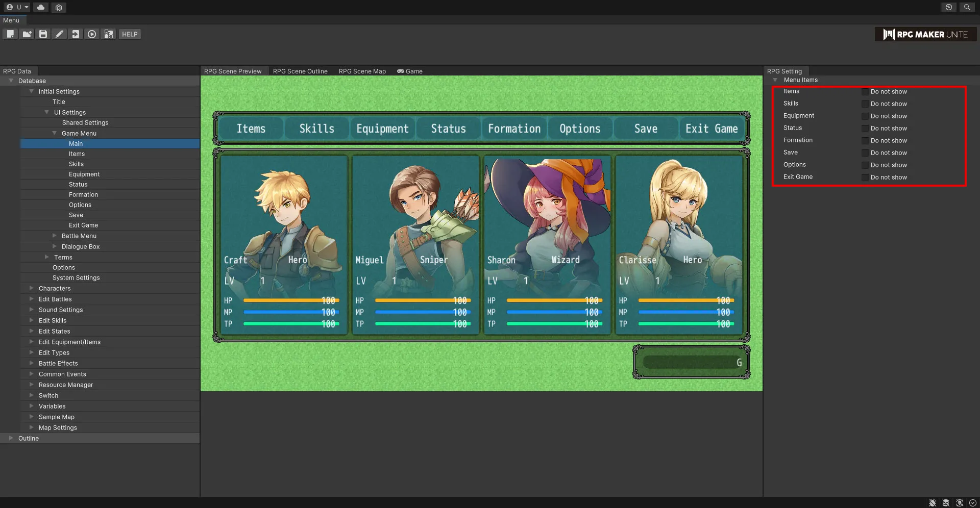The image size is (980, 508).
Task: Open the account U dropdown
Action: click(17, 7)
